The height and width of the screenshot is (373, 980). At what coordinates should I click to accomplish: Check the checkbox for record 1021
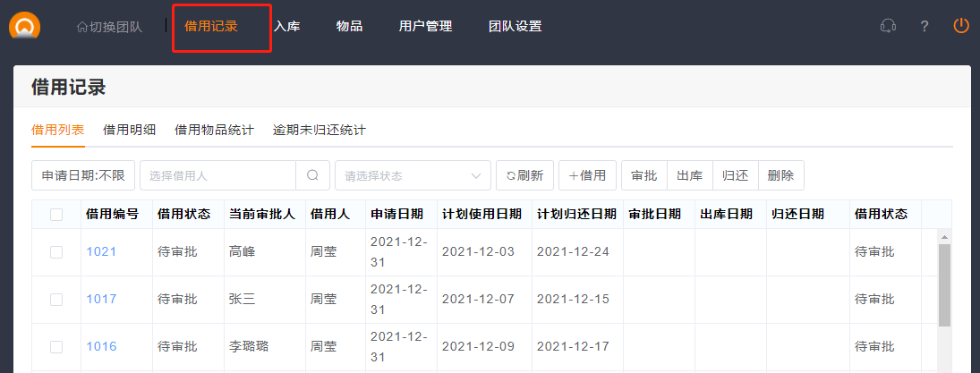56,252
